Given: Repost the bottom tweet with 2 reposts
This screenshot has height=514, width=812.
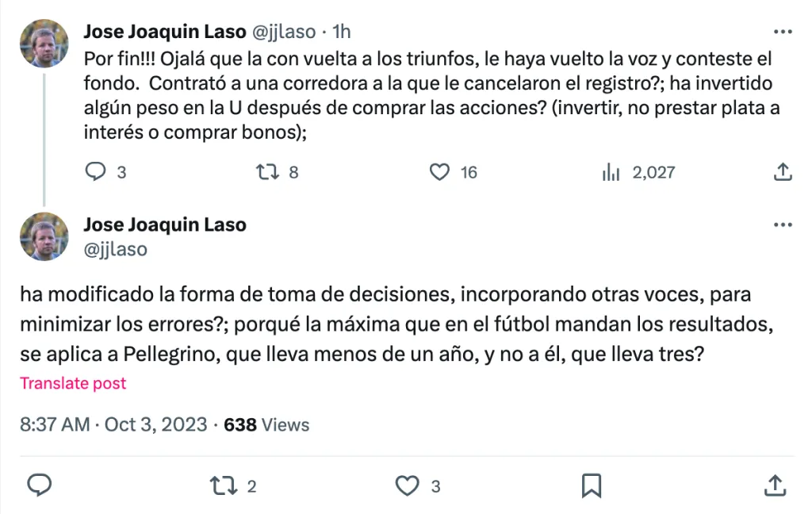Looking at the screenshot, I should (223, 485).
